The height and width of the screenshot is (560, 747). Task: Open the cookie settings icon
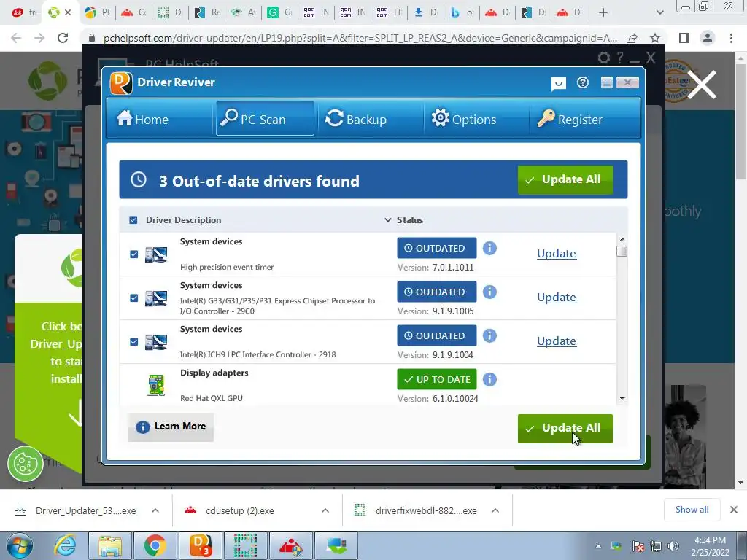coord(26,464)
